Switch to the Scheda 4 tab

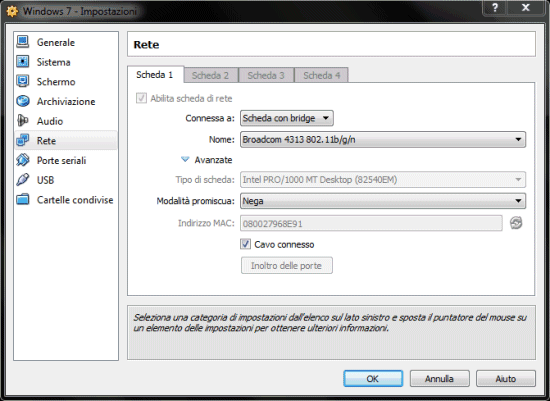(321, 75)
